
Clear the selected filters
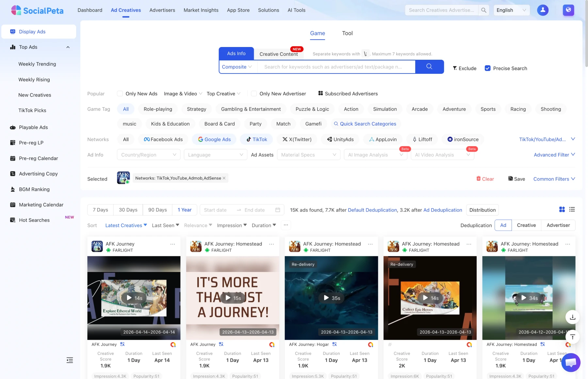[x=485, y=179]
